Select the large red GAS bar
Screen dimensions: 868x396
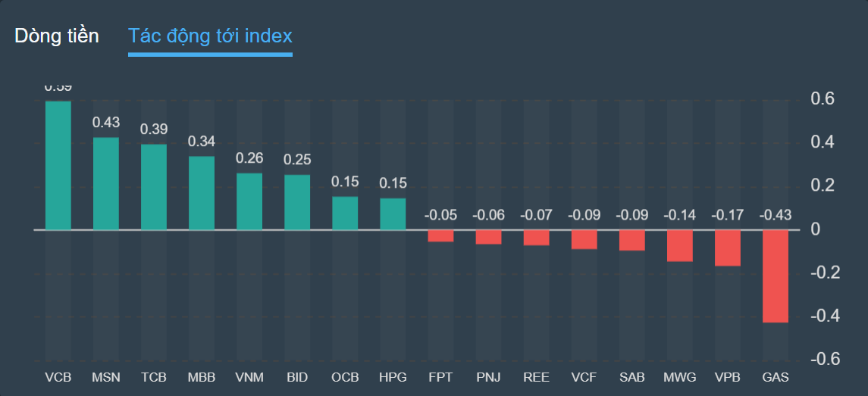[x=775, y=276]
